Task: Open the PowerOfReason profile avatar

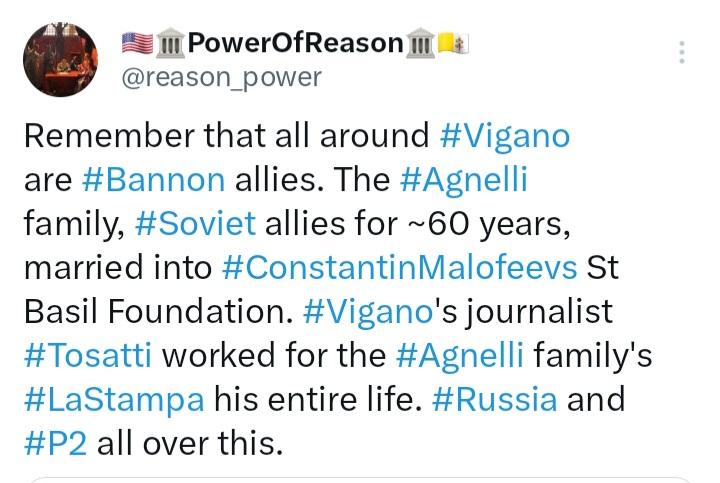Action: click(60, 60)
